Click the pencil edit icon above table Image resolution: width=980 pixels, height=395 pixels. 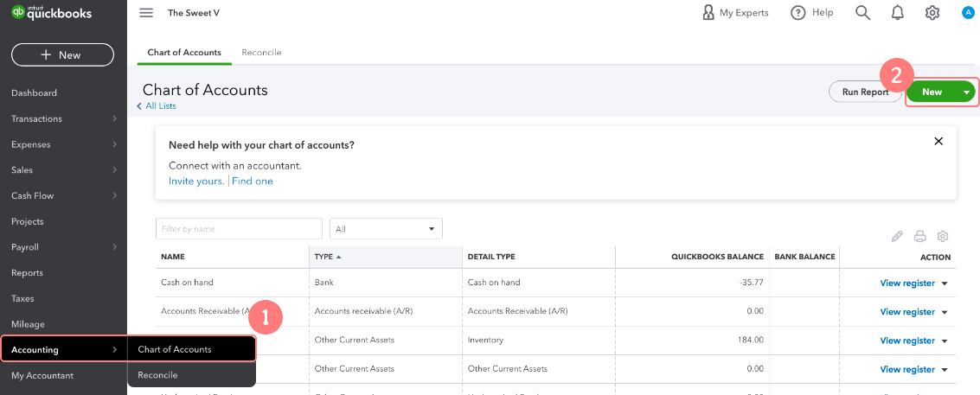[897, 236]
